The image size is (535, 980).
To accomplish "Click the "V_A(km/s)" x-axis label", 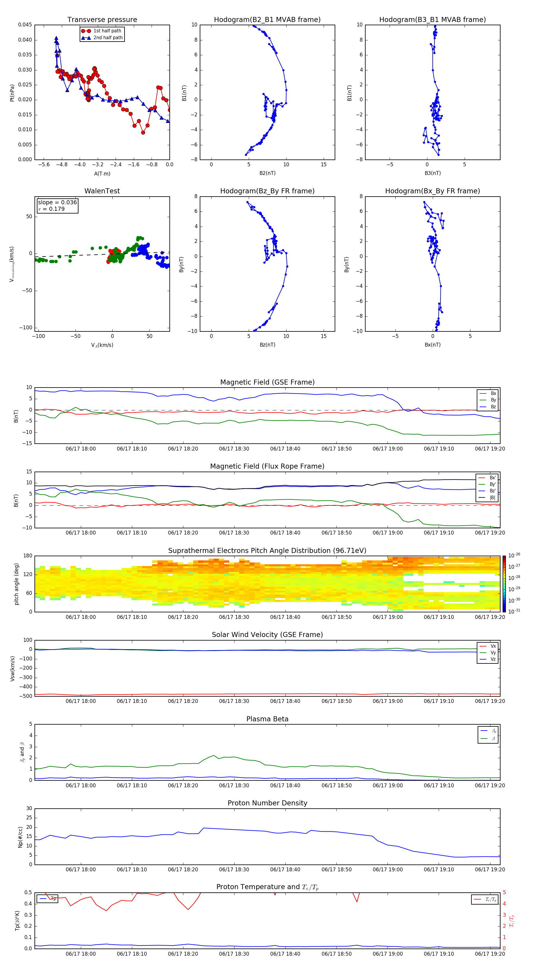I will pos(102,345).
